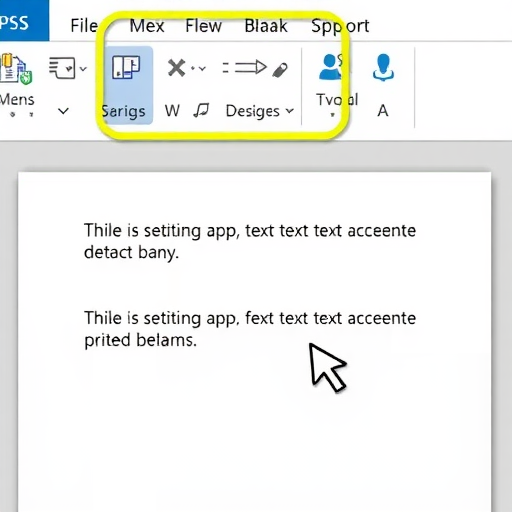The image size is (512, 512).
Task: Click the Mens paste documents icon
Action: coord(16,69)
